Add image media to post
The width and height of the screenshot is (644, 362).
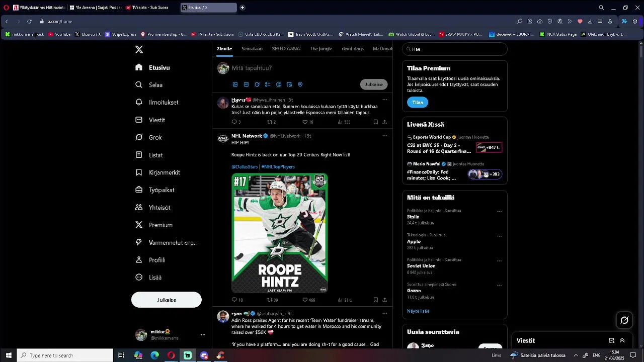235,84
